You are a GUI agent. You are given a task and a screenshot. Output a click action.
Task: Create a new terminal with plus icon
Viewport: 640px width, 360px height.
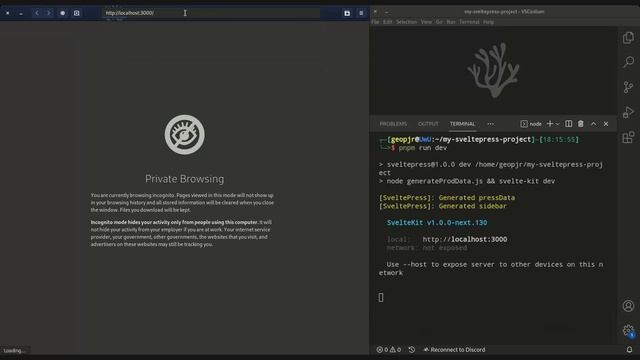click(550, 124)
